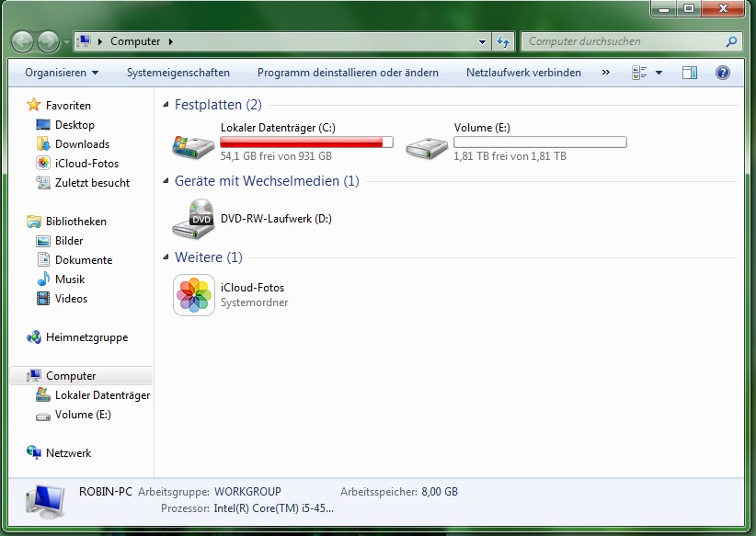Collapse the 'Festplatten (2)' group
This screenshot has height=536, width=756.
tap(166, 104)
